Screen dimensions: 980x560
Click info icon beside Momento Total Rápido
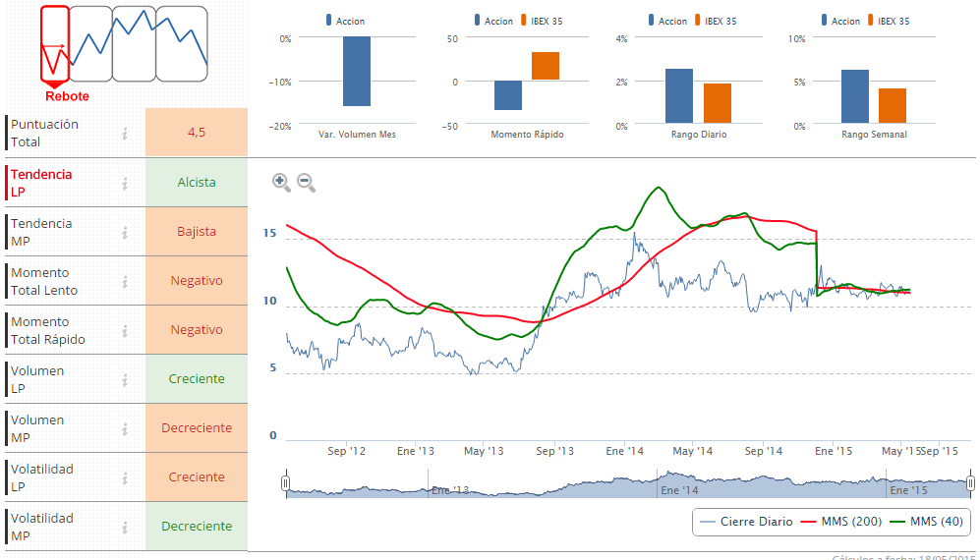point(125,330)
